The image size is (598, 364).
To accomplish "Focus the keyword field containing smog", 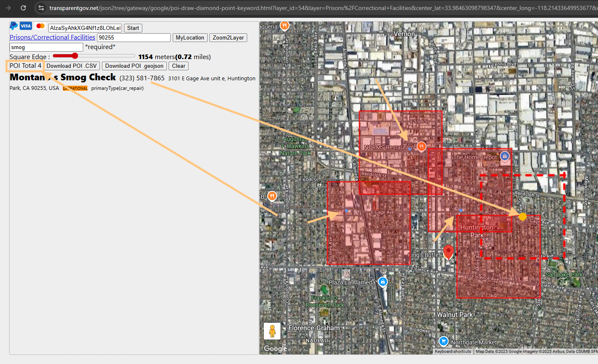I will point(46,47).
